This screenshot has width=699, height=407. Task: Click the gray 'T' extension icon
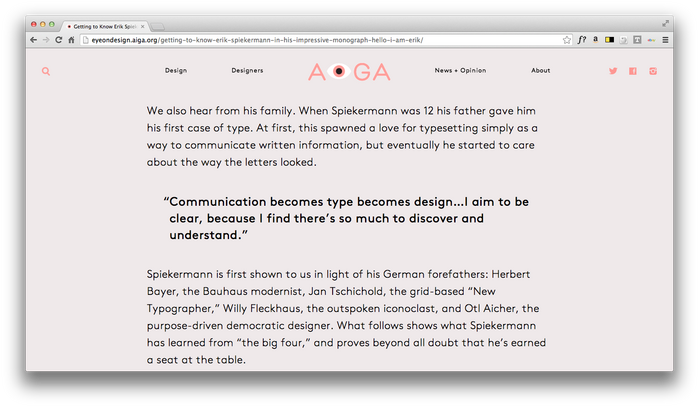coord(637,40)
